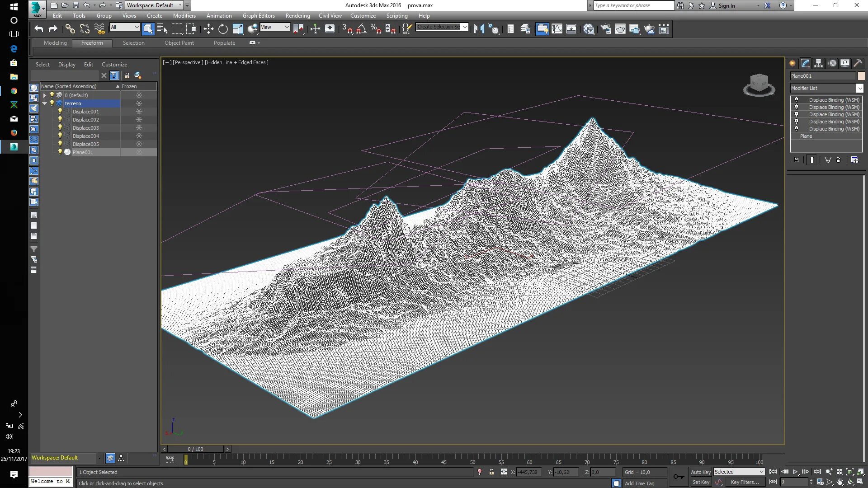This screenshot has width=868, height=488.
Task: Select the Rotate transform tool
Action: pos(223,29)
